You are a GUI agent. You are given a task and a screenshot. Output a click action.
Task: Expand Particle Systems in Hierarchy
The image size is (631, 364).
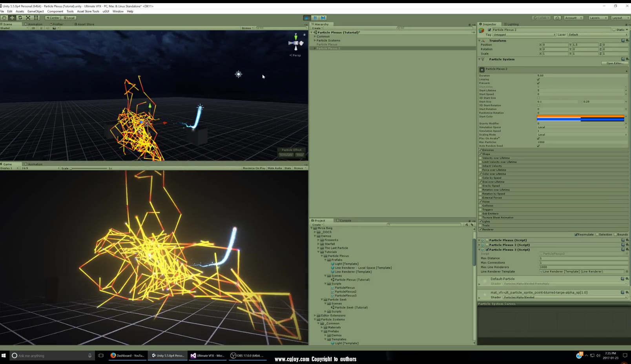coord(315,40)
